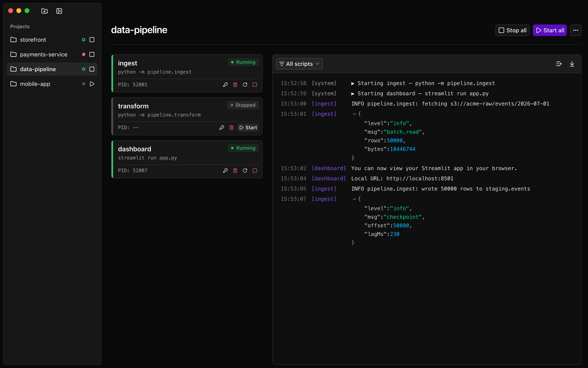
Task: Open the All scripts filter dropdown
Action: 299,64
